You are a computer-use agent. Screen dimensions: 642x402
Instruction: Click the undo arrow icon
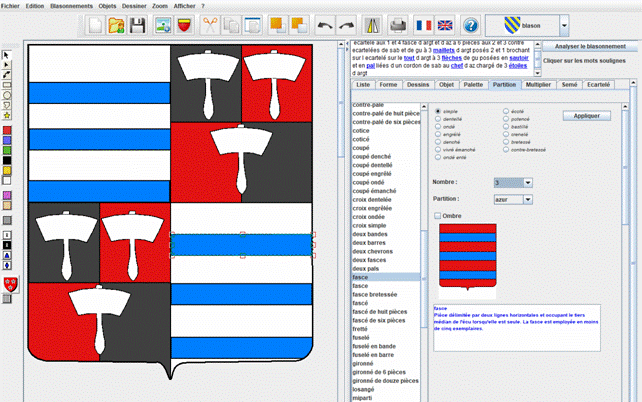tap(325, 24)
